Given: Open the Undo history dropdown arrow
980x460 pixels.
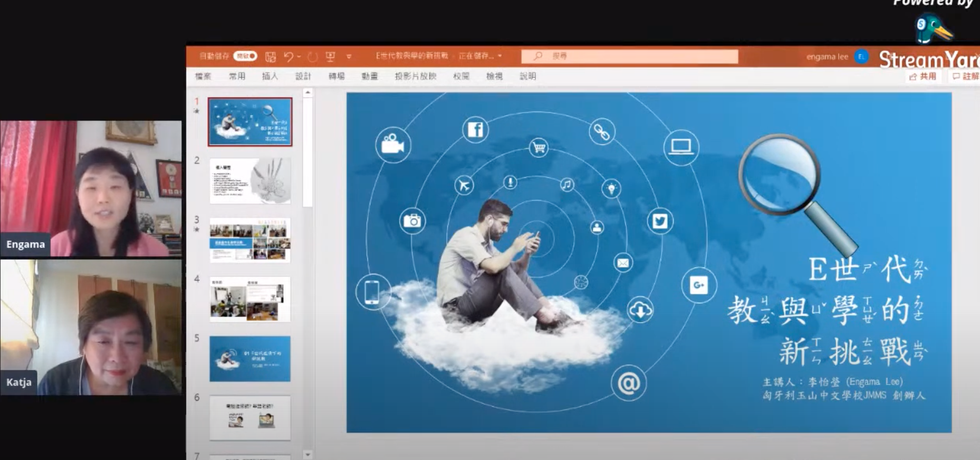Looking at the screenshot, I should pyautogui.click(x=299, y=56).
